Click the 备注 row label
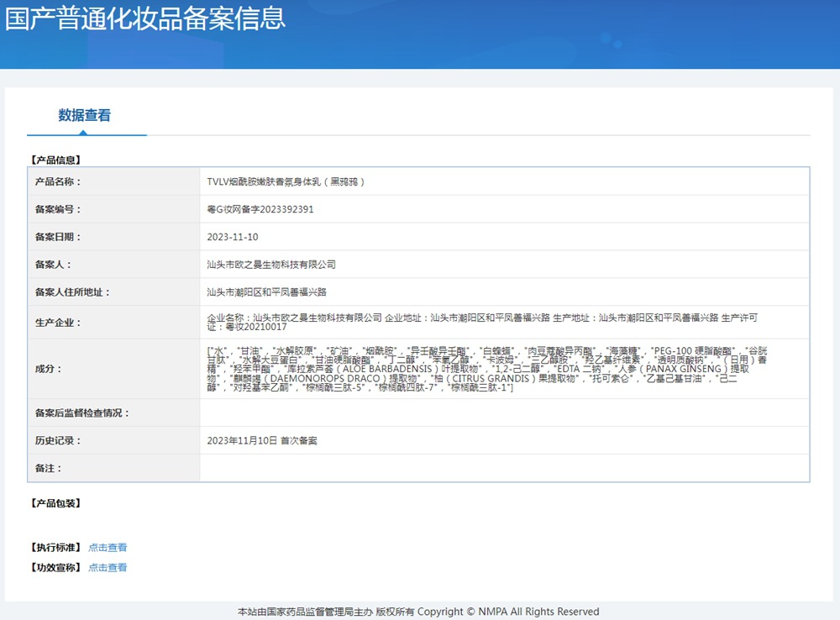The width and height of the screenshot is (840, 620). 48,468
